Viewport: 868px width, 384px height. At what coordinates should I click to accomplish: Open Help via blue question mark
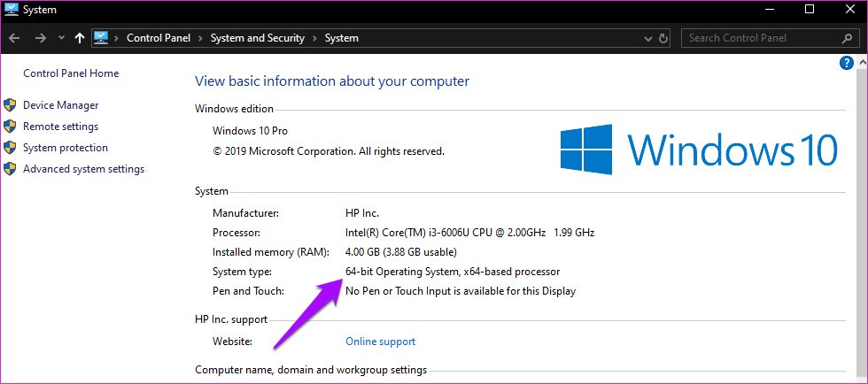tap(846, 63)
